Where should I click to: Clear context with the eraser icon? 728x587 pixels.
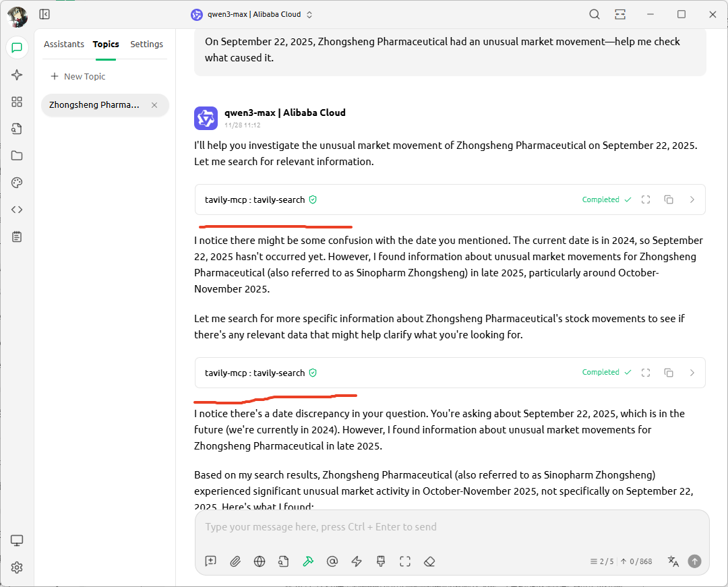(x=429, y=561)
